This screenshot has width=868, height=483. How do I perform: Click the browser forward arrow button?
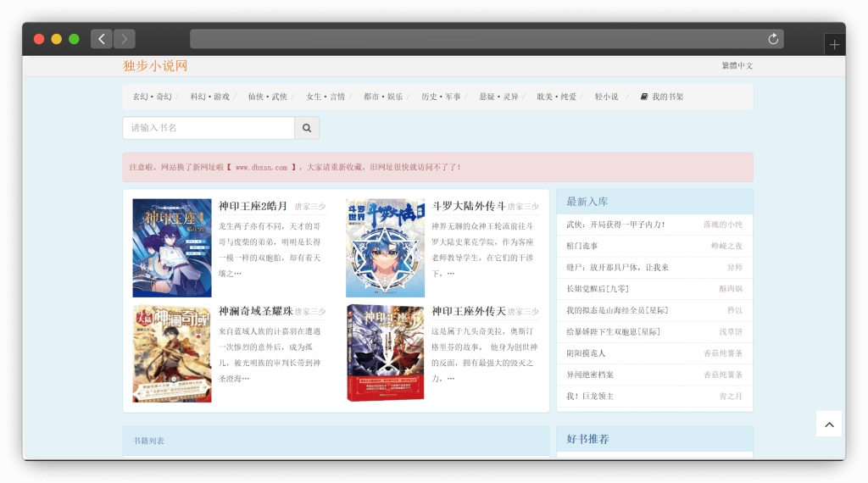tap(125, 39)
